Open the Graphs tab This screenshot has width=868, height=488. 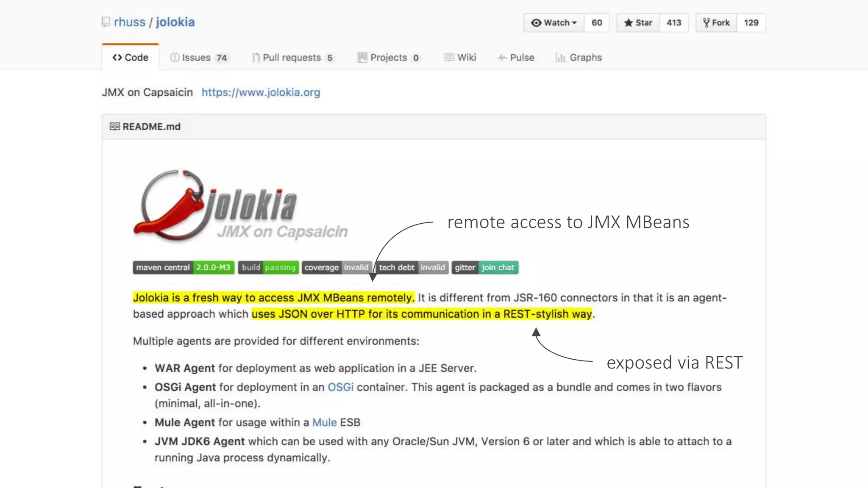click(579, 58)
